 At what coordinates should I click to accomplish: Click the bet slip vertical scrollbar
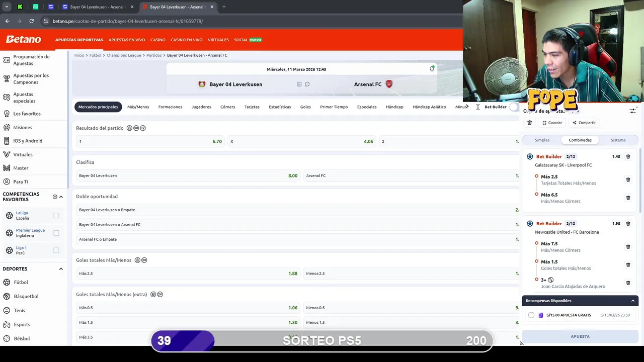(x=640, y=181)
